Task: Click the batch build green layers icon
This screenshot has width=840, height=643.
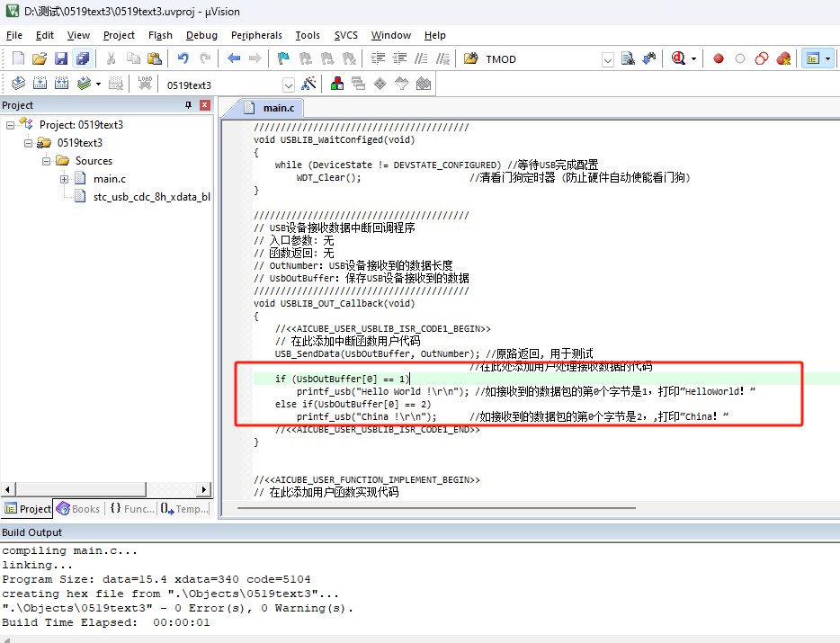Action: pos(84,83)
